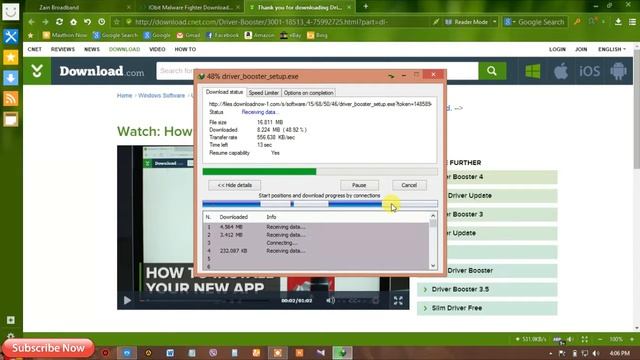Open the notes panel sidebar icon
Screen dimensions: 640x360
coord(11,120)
